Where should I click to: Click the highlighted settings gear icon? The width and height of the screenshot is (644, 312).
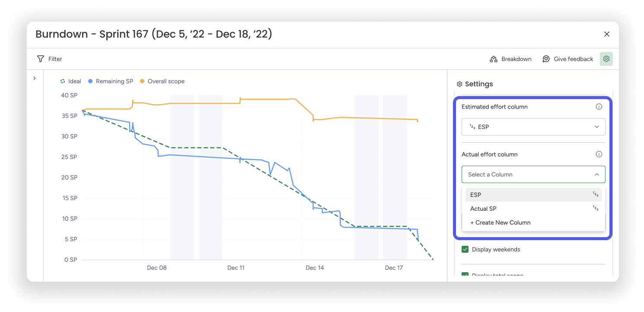pyautogui.click(x=606, y=59)
